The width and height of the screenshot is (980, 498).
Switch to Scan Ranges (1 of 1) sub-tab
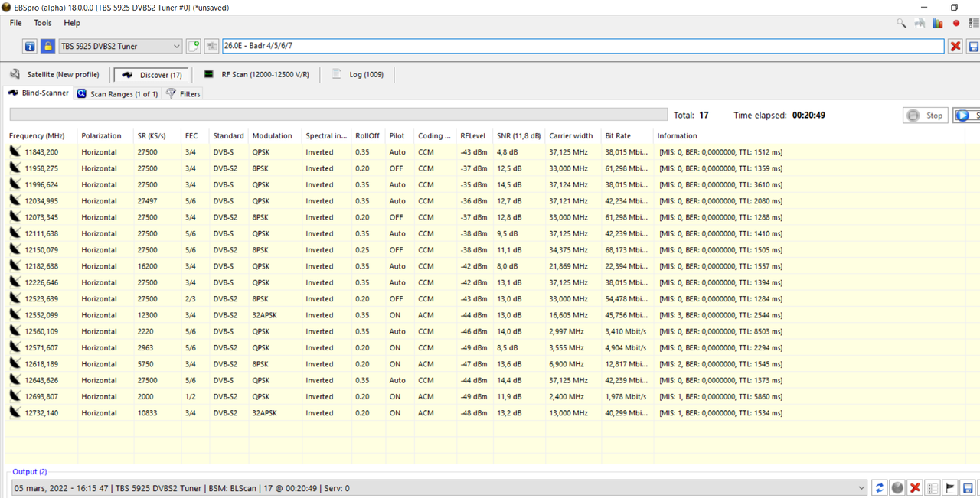117,94
